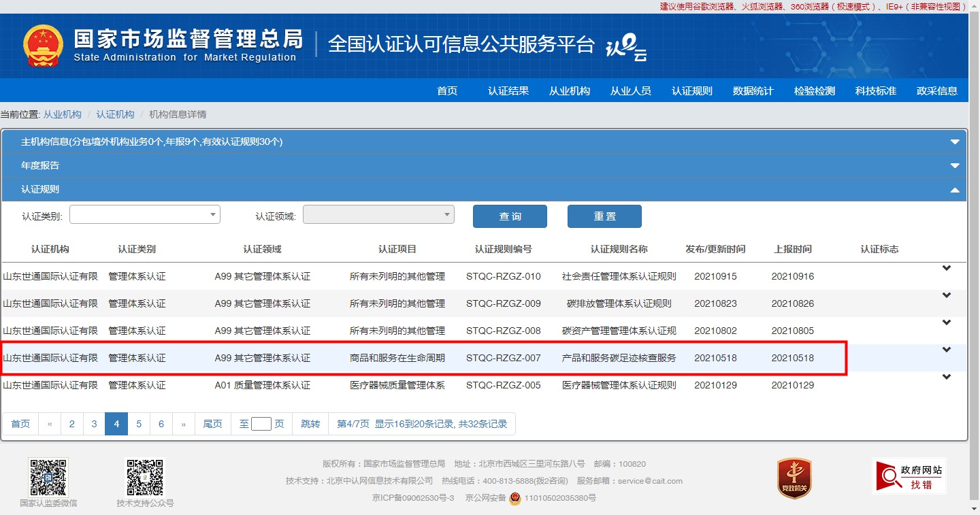The image size is (980, 515).
Task: Click the 政府网站找错 icon
Action: (x=909, y=476)
